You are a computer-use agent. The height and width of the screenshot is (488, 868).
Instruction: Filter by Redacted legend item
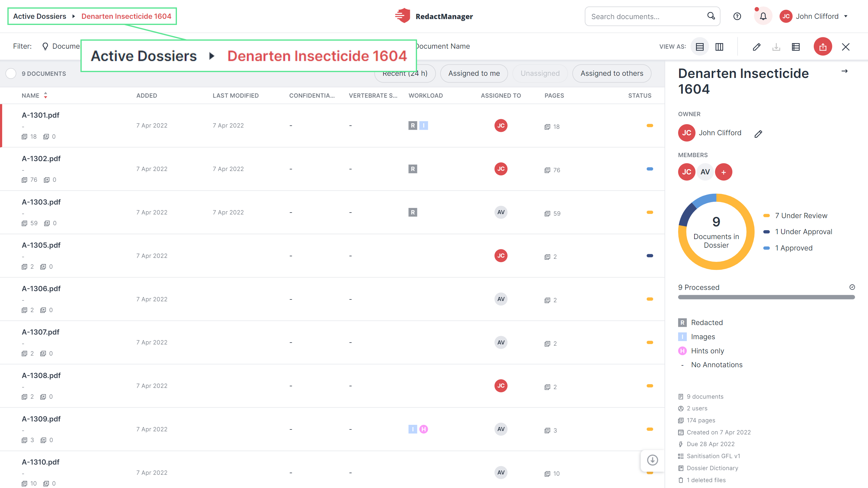(700, 323)
